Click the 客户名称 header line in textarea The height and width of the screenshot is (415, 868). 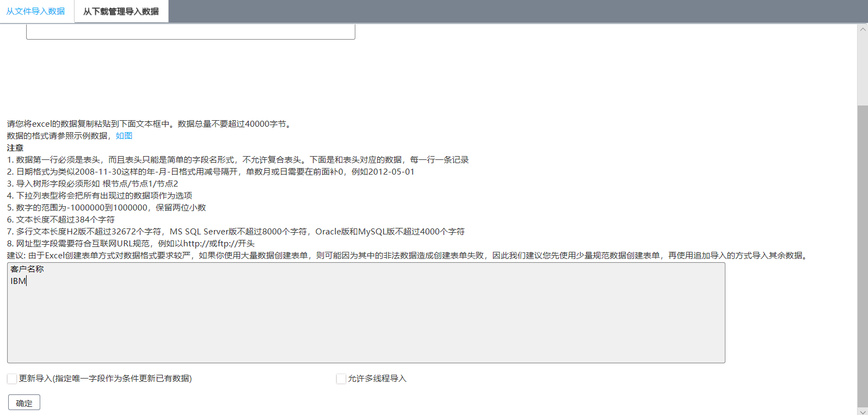[x=27, y=269]
